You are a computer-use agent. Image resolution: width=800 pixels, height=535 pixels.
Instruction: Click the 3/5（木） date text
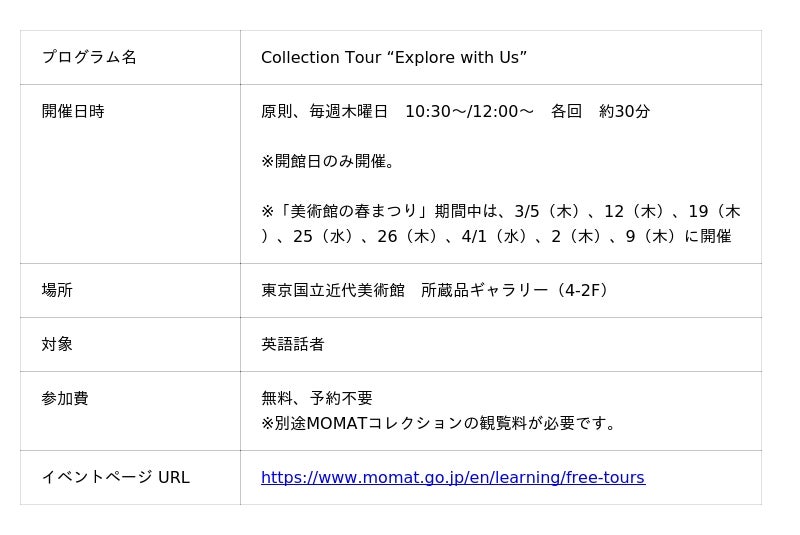point(550,212)
